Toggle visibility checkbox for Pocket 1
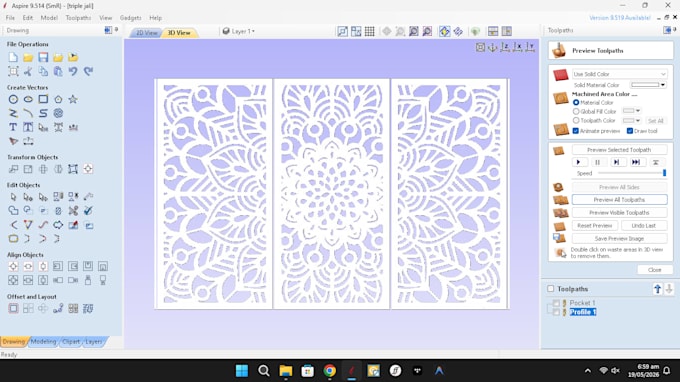Viewport: 680px width, 382px height. 556,303
